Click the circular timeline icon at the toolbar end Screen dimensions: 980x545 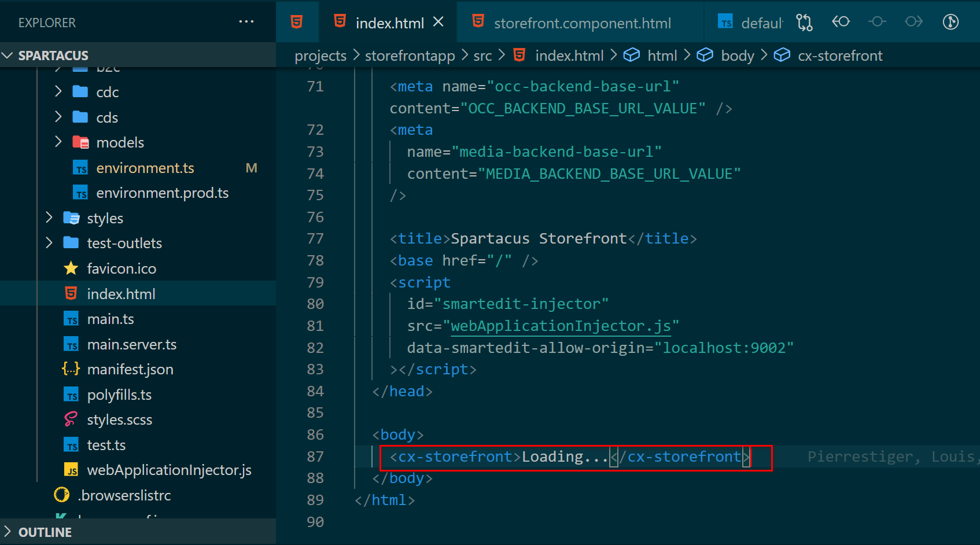click(x=950, y=22)
